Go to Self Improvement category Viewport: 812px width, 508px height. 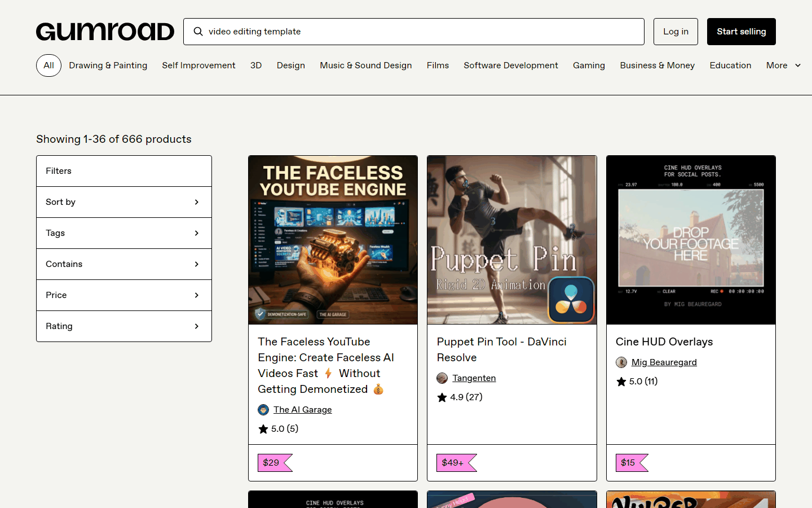[x=199, y=65]
